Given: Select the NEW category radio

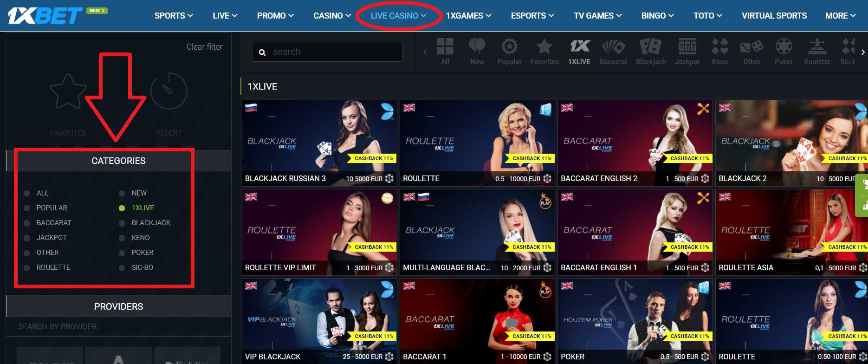Looking at the screenshot, I should (122, 193).
